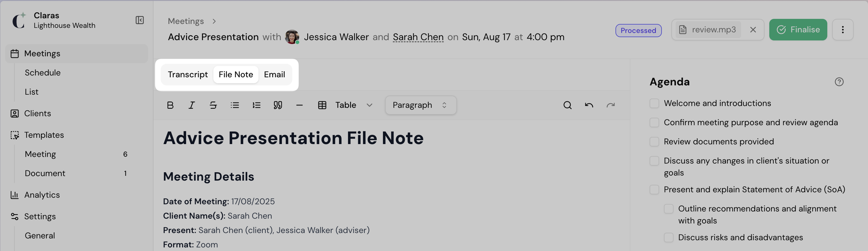Check 'Discuss risks and disadvantages' item

click(x=668, y=238)
